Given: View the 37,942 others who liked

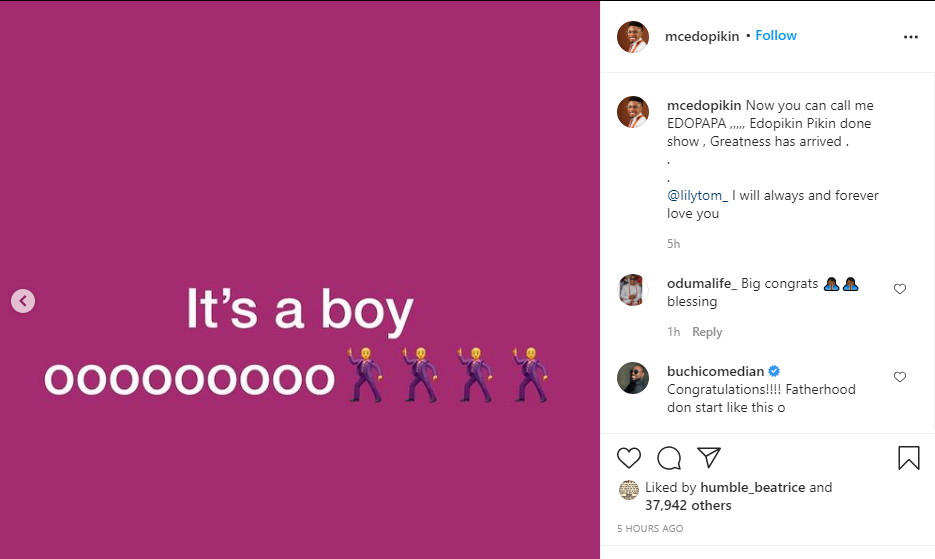Looking at the screenshot, I should coord(687,506).
